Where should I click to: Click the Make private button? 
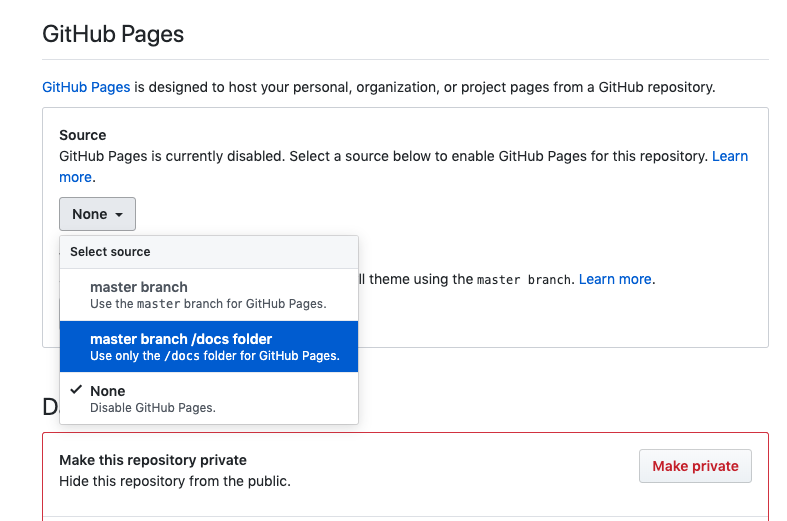point(695,466)
